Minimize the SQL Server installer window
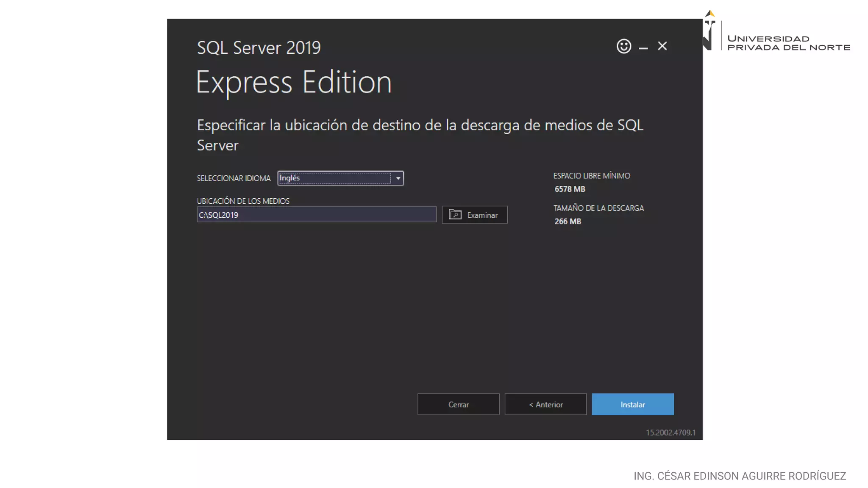 [x=643, y=48]
